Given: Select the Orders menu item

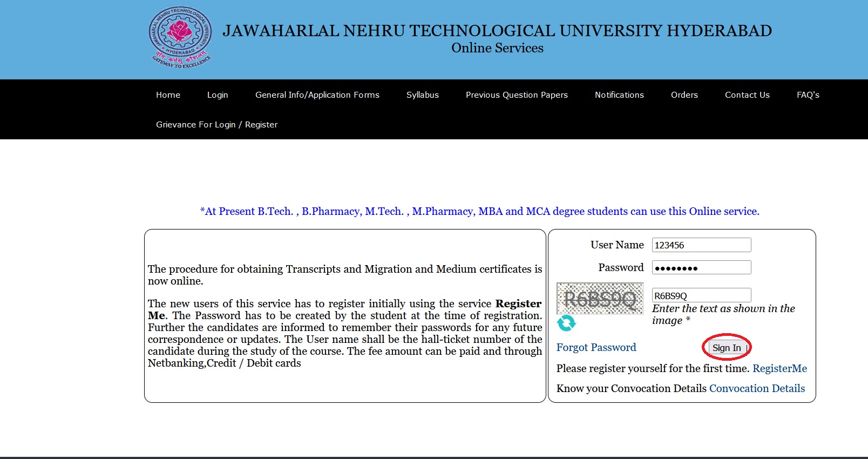Looking at the screenshot, I should (684, 95).
